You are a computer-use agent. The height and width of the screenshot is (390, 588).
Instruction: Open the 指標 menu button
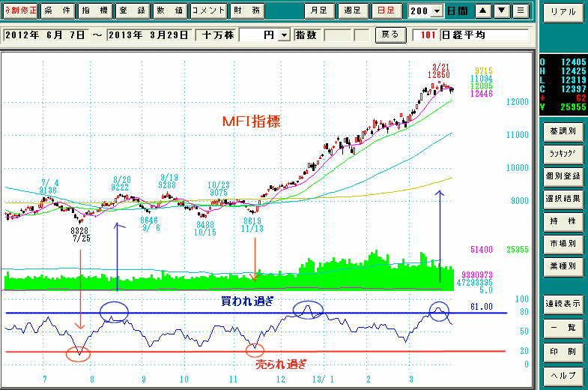[95, 10]
